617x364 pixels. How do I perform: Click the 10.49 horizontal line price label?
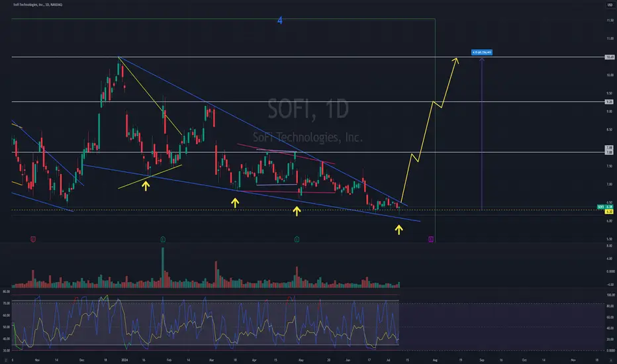click(610, 57)
